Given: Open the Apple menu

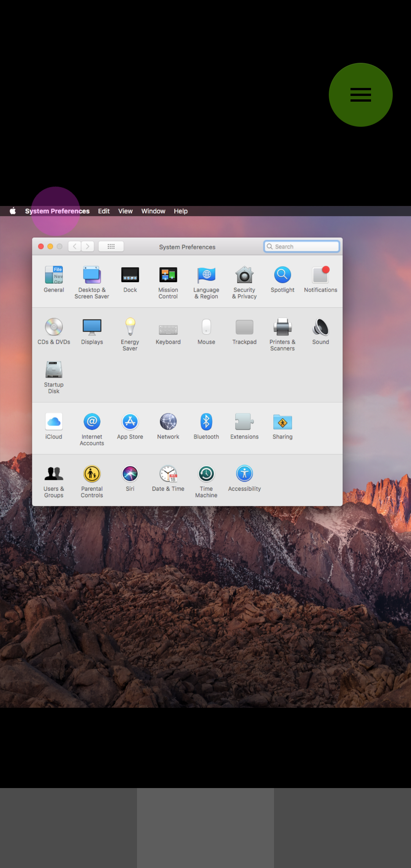Looking at the screenshot, I should pos(13,211).
